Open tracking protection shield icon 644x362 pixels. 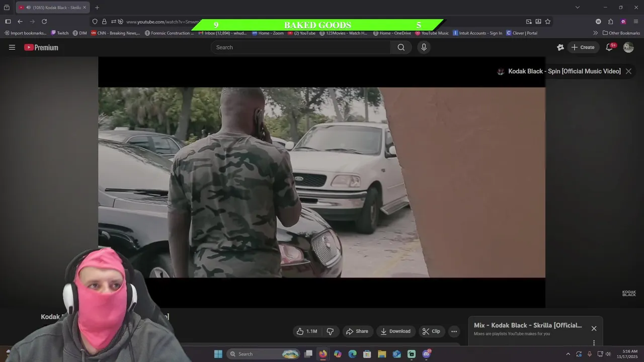coord(95,22)
